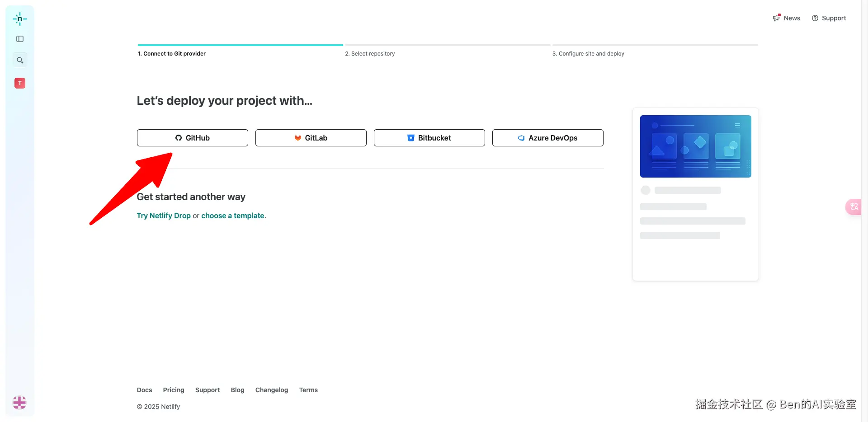Screen dimensions: 868x422
Task: Open the pink translate floating widget
Action: (854, 207)
